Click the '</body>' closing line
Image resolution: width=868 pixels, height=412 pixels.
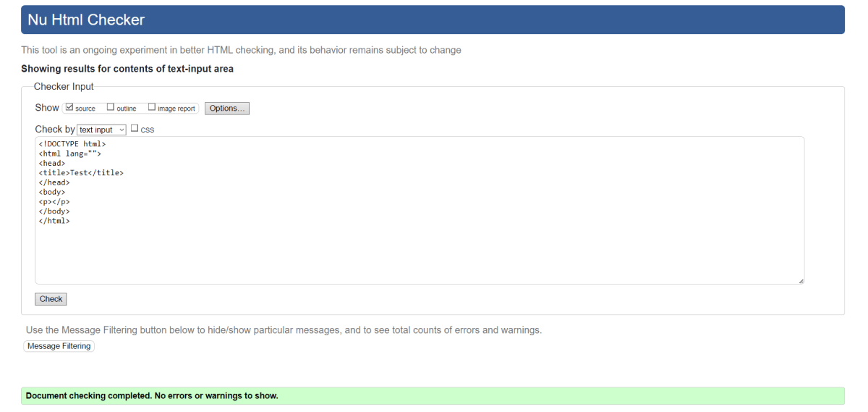(54, 211)
